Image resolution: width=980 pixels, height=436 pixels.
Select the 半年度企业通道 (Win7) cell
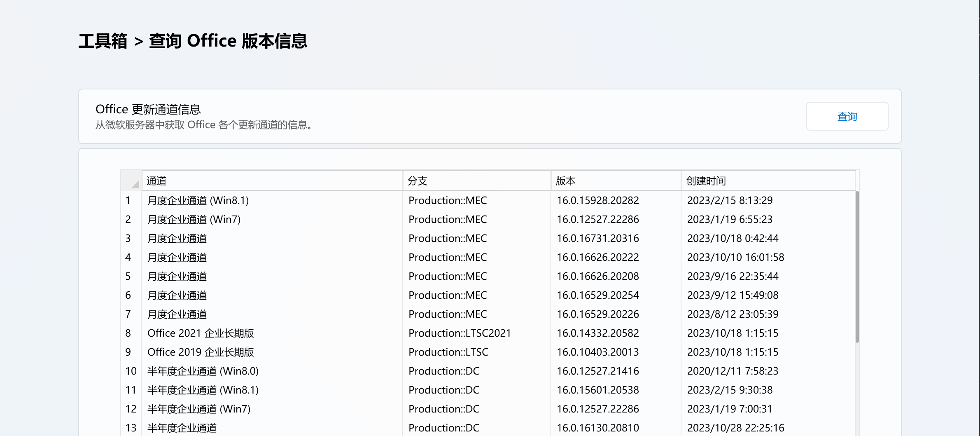pyautogui.click(x=272, y=409)
